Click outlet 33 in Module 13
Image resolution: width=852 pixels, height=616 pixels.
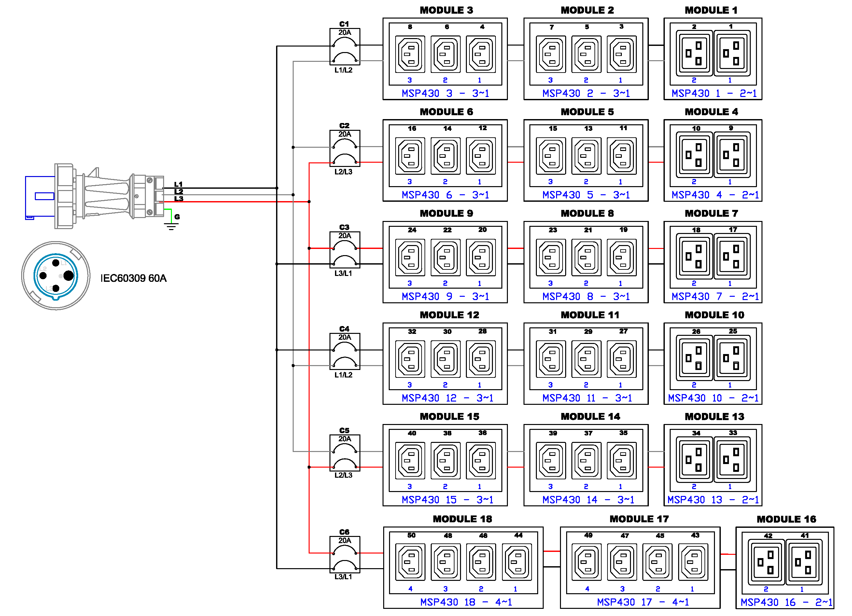pyautogui.click(x=732, y=460)
